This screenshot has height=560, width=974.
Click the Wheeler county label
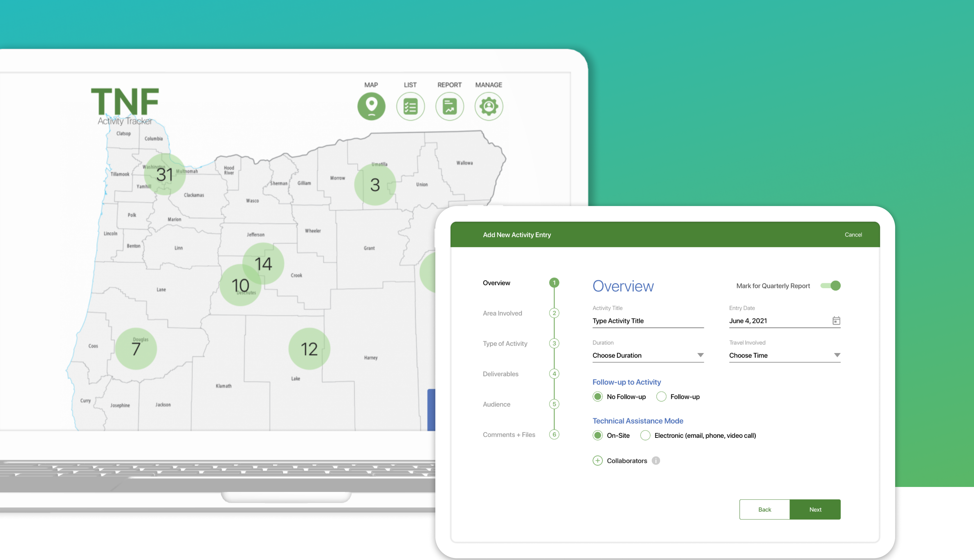pos(313,231)
